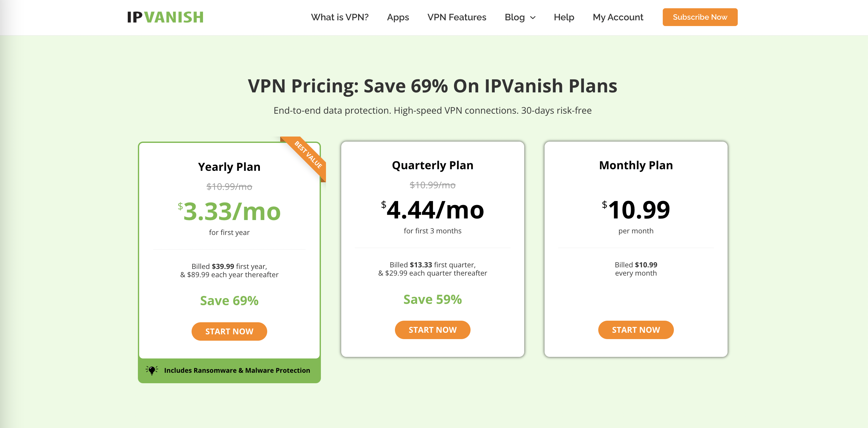Go to the Apps page
Viewport: 868px width, 428px height.
(x=397, y=17)
